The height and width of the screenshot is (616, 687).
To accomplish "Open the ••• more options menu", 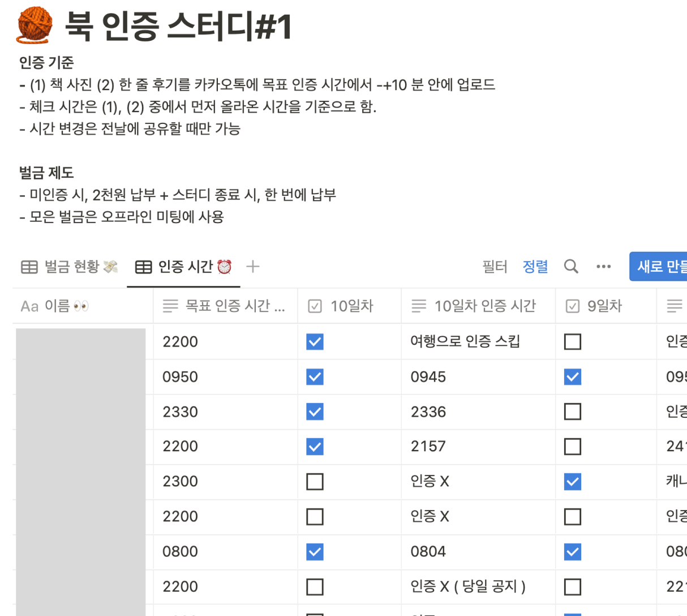I will click(604, 266).
